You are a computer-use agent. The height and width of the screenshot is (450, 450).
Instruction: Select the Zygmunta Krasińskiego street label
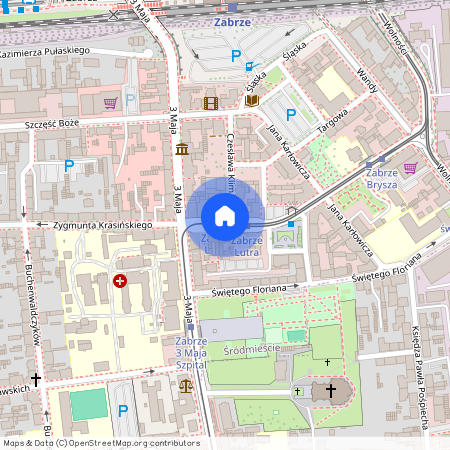coord(103,225)
